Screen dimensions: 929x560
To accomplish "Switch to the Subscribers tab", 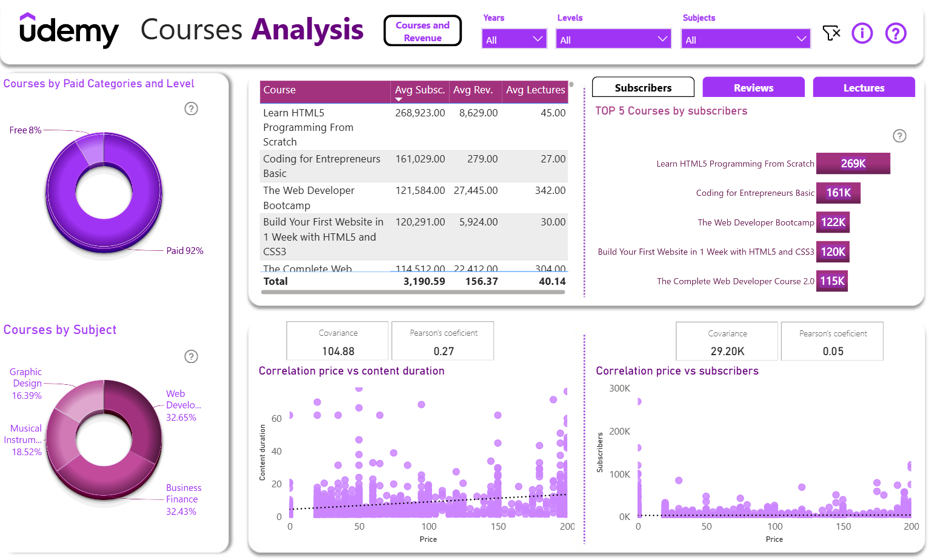I will point(643,87).
